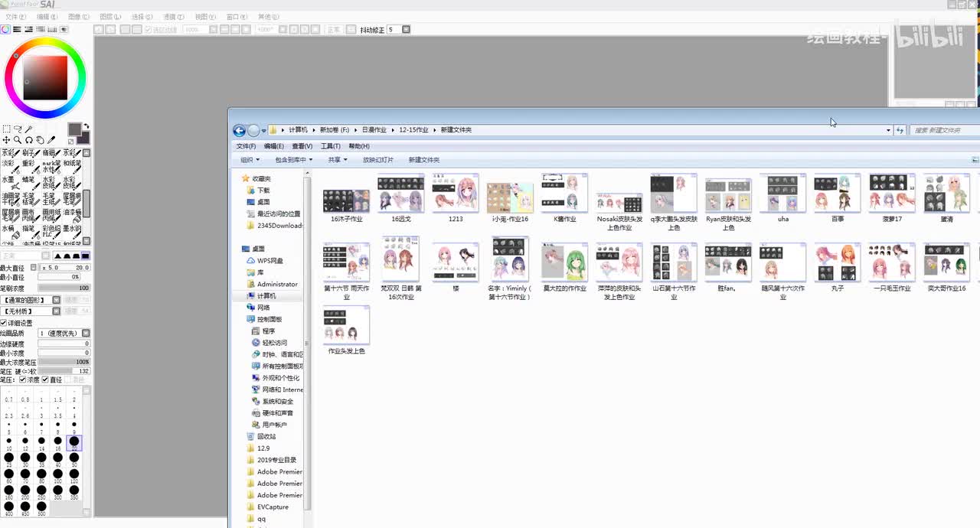Select 控制面板 in Explorer sidebar
Viewport: 980px width, 528px height.
click(269, 319)
